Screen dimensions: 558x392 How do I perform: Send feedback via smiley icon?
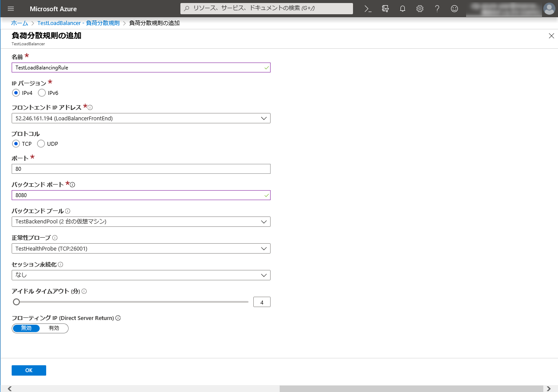point(454,9)
